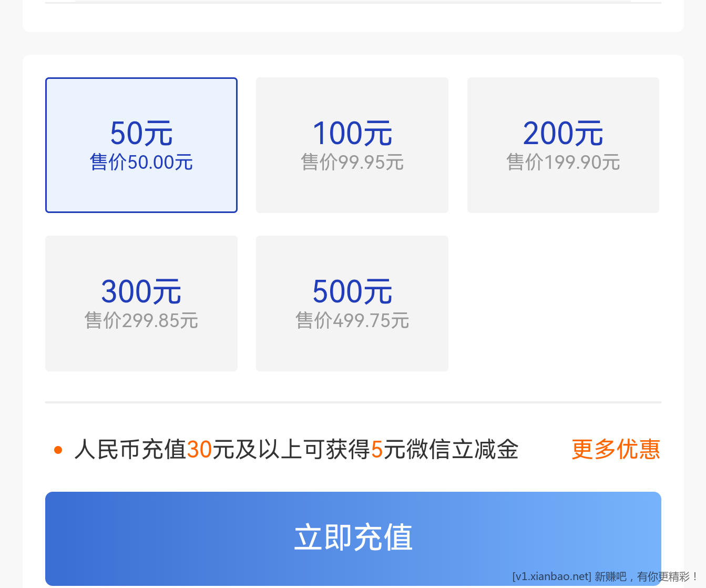The height and width of the screenshot is (588, 706).
Task: Select the 300元 recharge card
Action: point(141,303)
